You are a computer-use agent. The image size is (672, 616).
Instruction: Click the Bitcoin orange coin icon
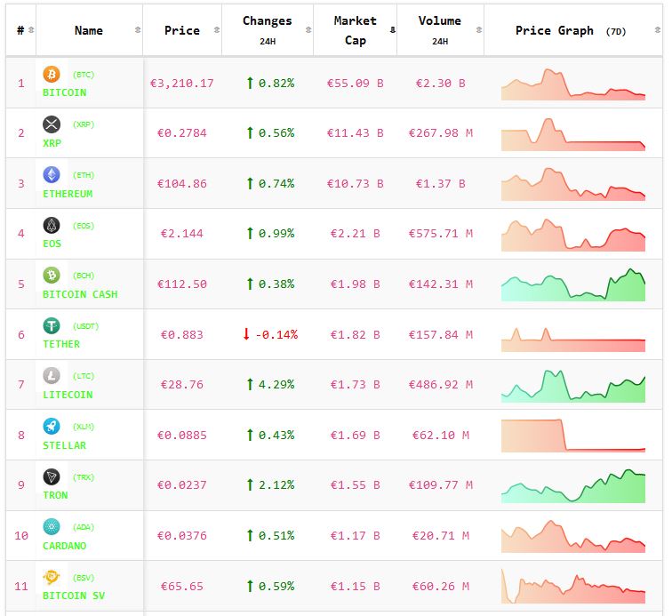[x=51, y=74]
